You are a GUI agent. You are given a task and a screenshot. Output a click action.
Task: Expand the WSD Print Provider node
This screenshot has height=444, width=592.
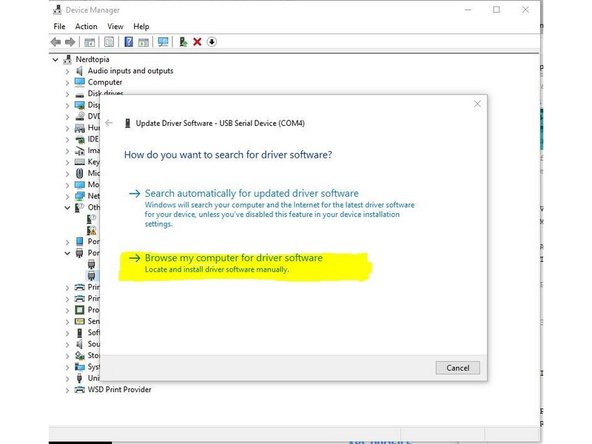coord(67,390)
